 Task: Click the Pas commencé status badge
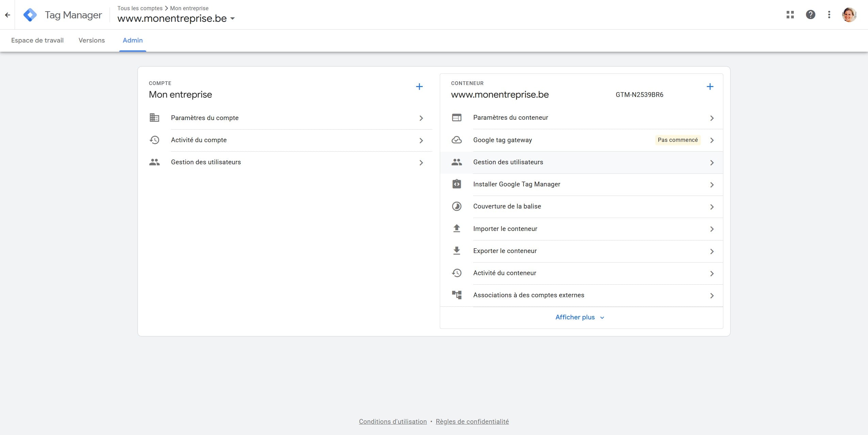(x=678, y=140)
